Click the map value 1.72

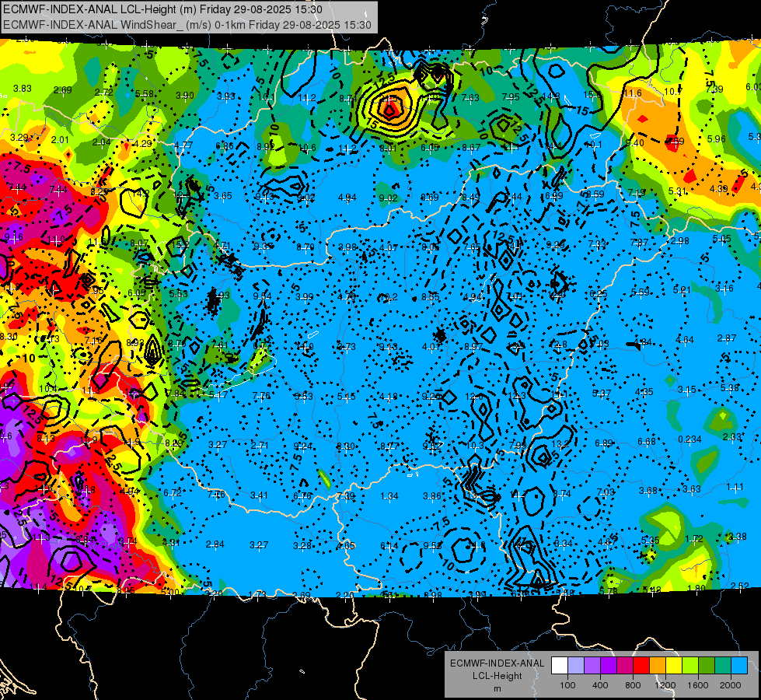pos(694,539)
